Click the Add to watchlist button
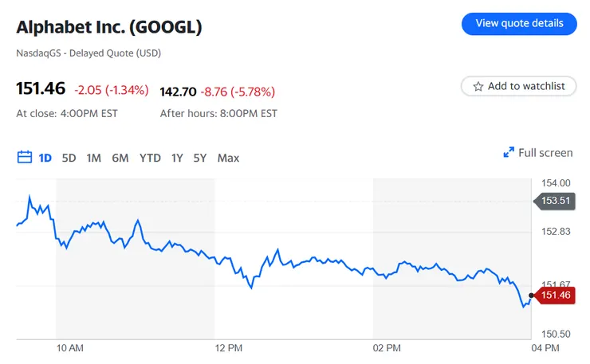The height and width of the screenshot is (364, 590). coord(519,86)
